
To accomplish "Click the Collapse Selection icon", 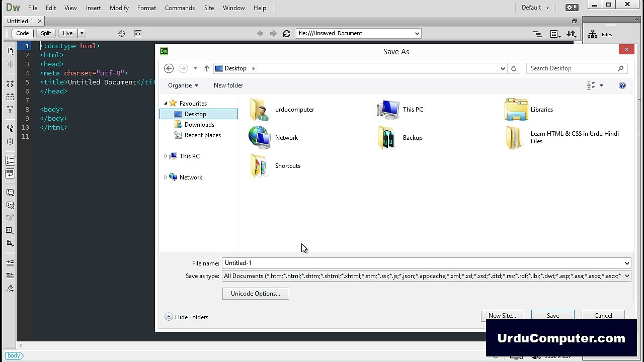I will [x=10, y=97].
